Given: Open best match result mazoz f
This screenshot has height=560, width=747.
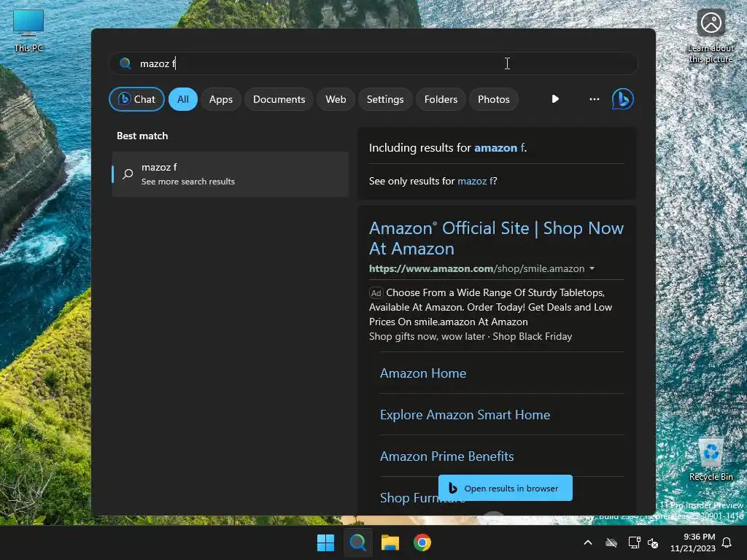Looking at the screenshot, I should pos(230,174).
